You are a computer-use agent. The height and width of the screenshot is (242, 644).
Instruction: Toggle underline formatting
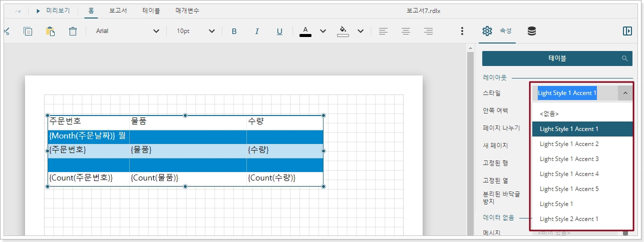[279, 31]
